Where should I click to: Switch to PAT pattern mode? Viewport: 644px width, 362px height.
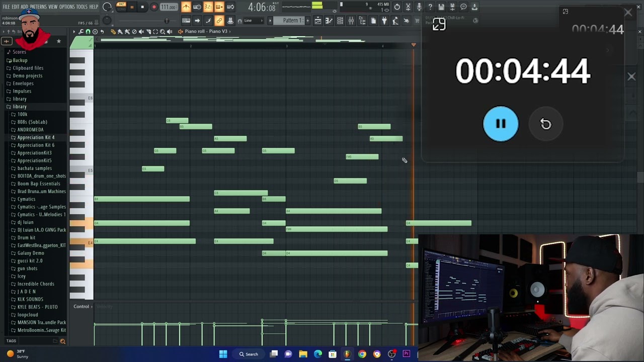coord(121,5)
